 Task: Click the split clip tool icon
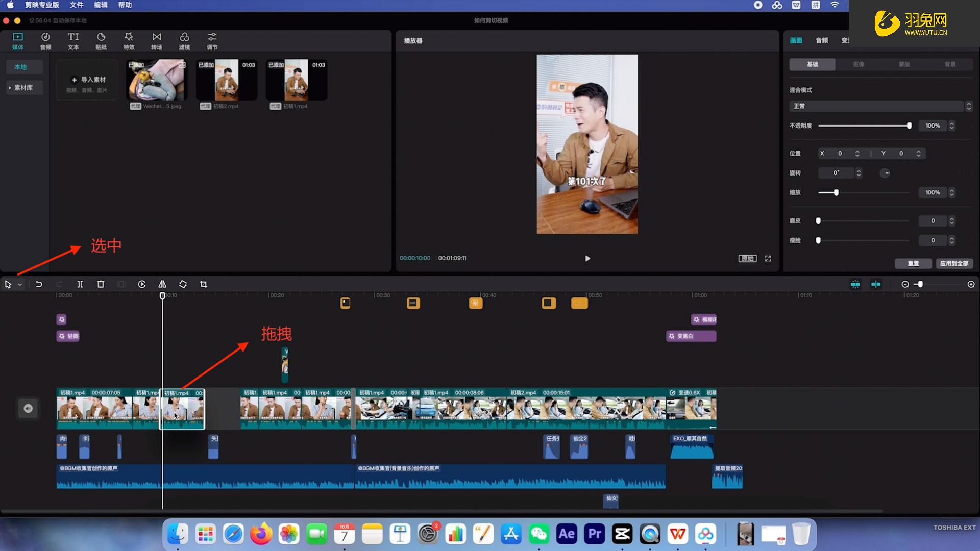80,284
